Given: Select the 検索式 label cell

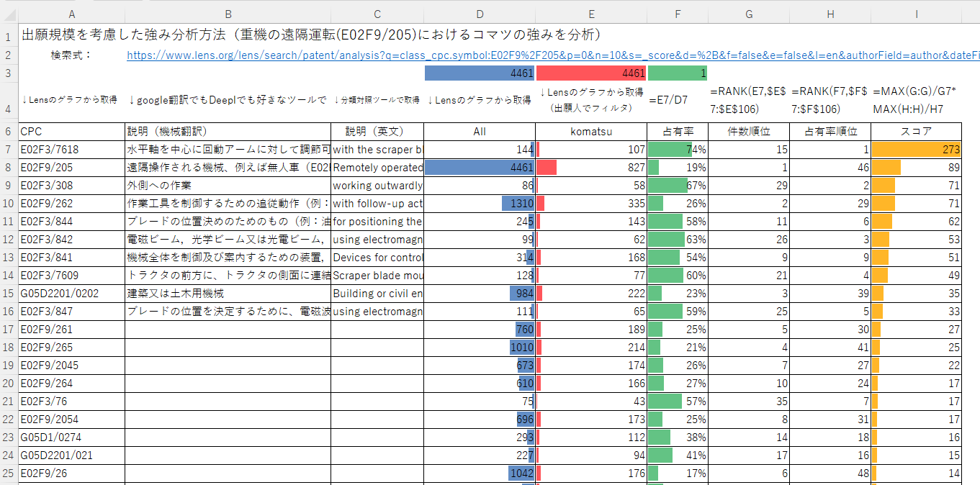Looking at the screenshot, I should click(x=71, y=55).
